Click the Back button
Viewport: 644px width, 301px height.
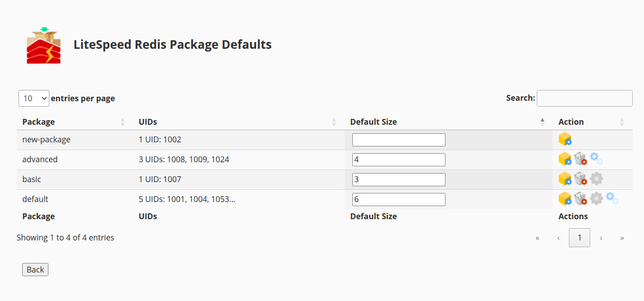point(35,269)
